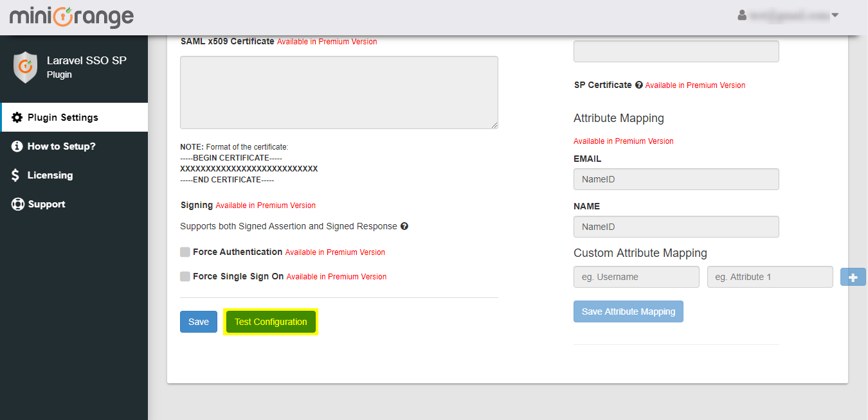Click the SAML x509 Certificate text area
868x420 pixels.
coord(339,92)
